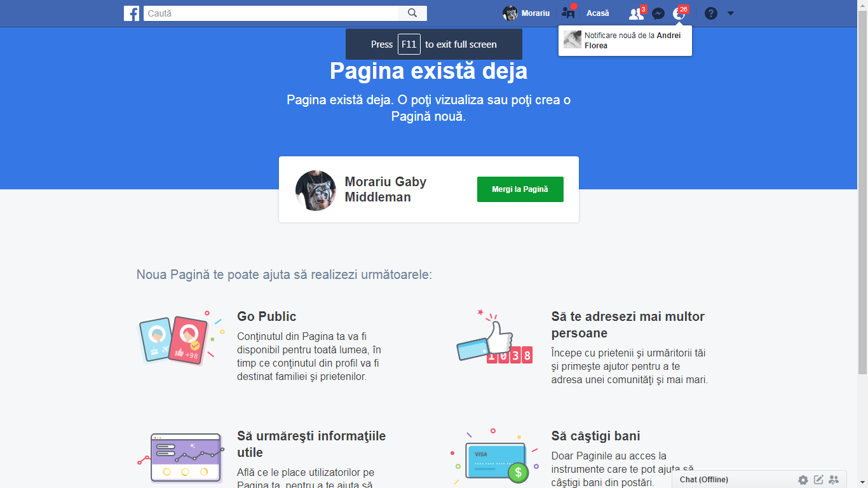Screen dimensions: 868x488
Task: Click the Mergi la Pagină button
Action: pos(520,189)
